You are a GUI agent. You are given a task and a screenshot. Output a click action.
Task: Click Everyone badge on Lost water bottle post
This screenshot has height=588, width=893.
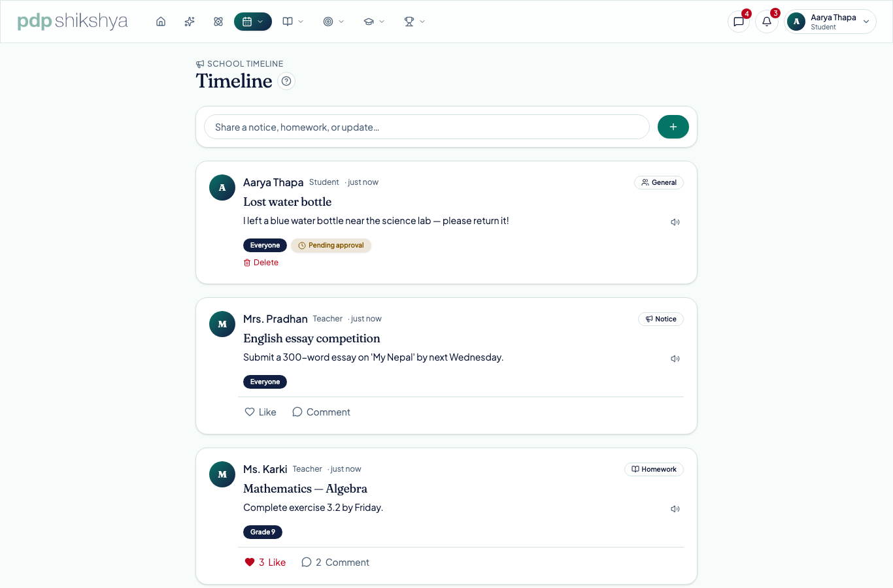coord(265,246)
